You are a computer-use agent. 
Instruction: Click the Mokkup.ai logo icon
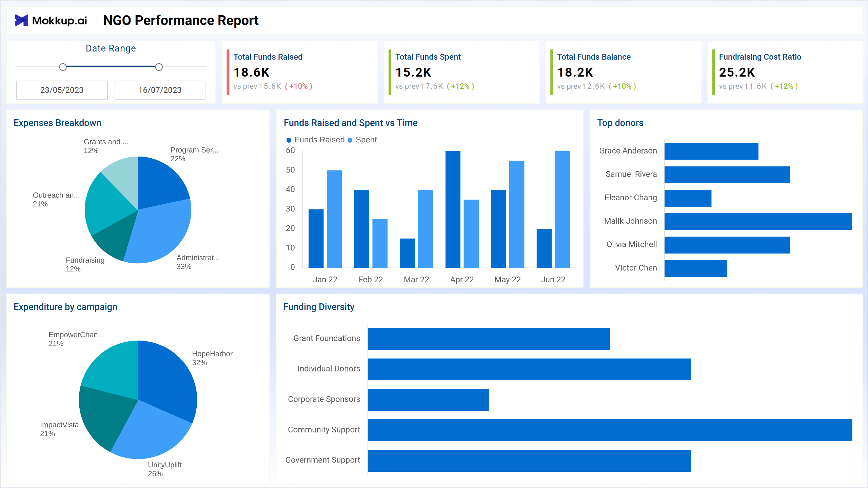(x=21, y=20)
